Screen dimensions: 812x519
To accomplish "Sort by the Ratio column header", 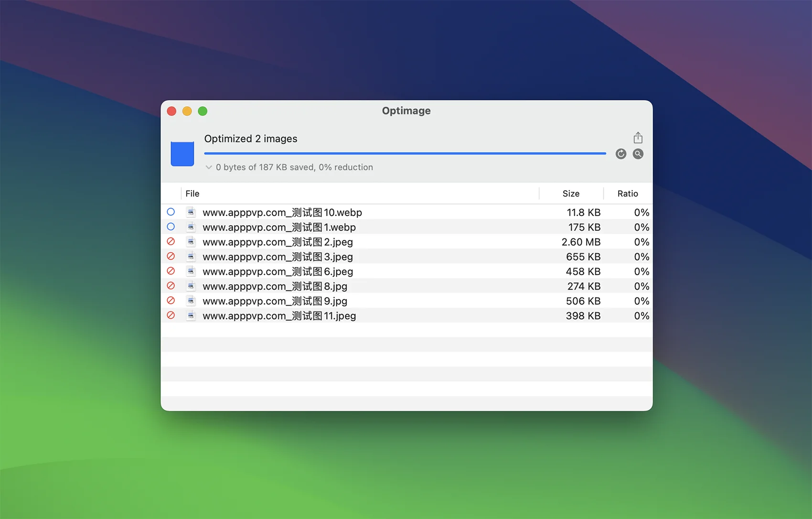I will coord(628,194).
